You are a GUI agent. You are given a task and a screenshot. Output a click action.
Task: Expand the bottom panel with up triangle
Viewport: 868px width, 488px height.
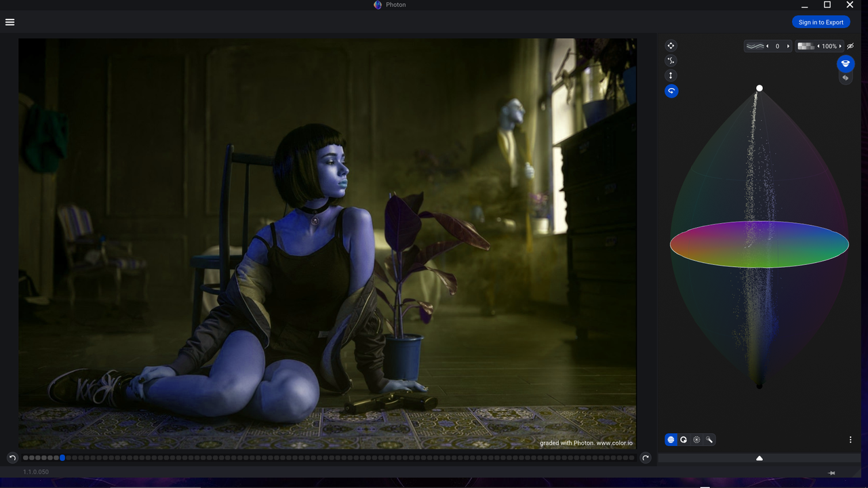(x=759, y=458)
